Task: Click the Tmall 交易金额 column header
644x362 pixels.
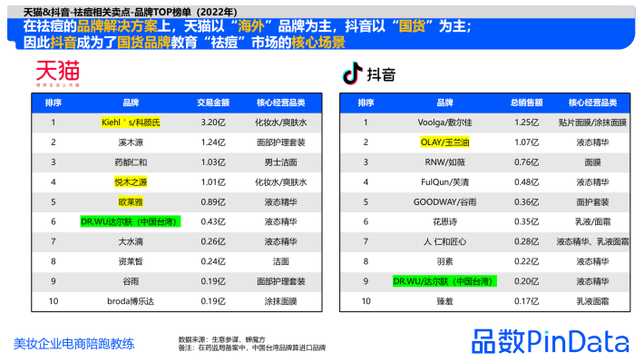Action: pos(213,103)
